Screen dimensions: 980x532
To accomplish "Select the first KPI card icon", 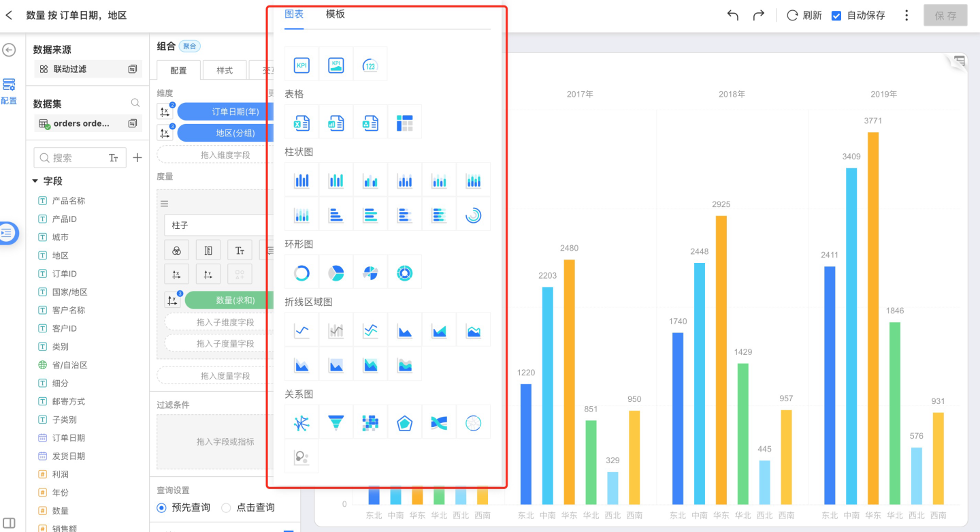I will pyautogui.click(x=301, y=65).
